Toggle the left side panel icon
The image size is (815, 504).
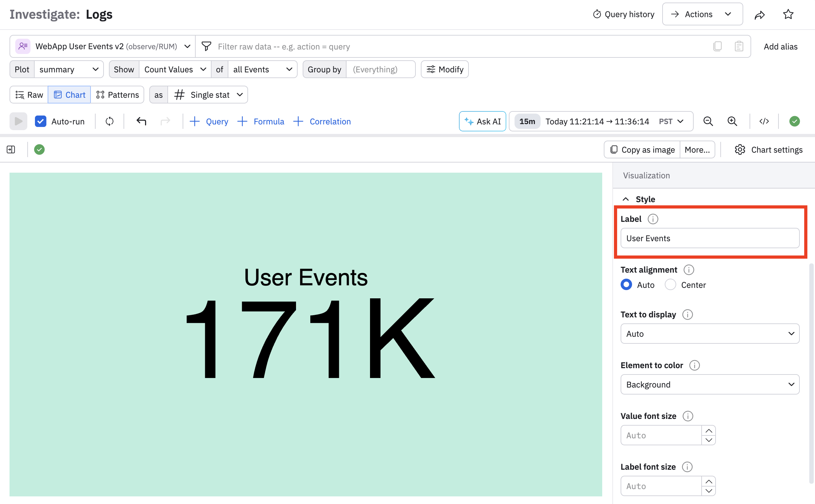[11, 150]
